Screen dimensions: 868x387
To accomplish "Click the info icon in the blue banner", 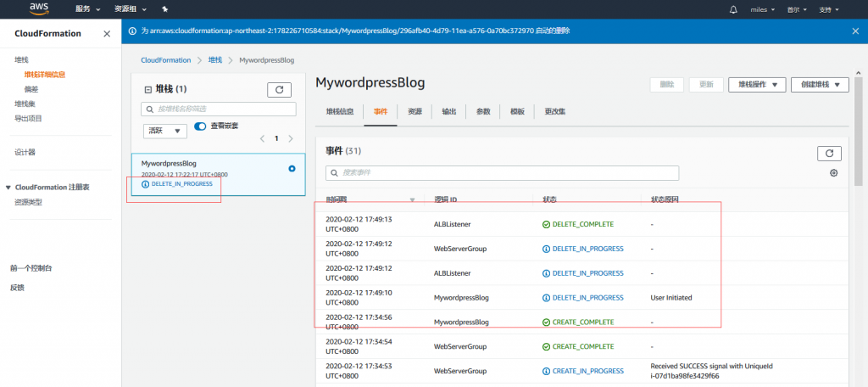I will click(x=132, y=31).
